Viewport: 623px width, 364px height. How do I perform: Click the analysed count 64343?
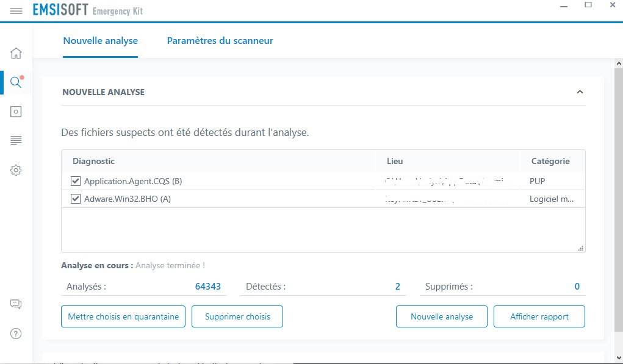(x=208, y=287)
